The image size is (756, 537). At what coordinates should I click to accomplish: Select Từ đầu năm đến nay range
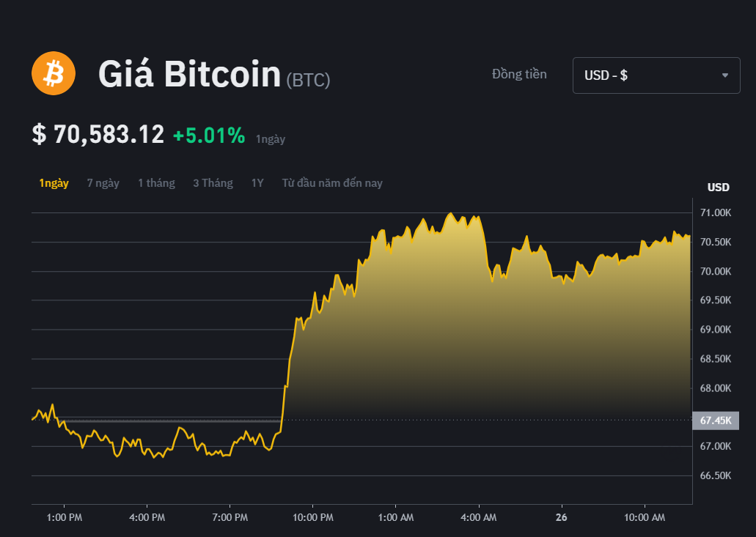click(x=331, y=182)
